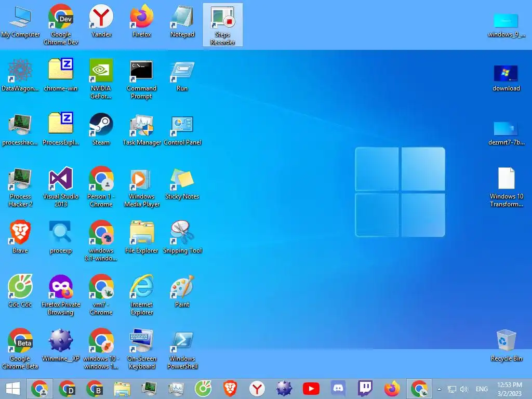
Task: Select Windows 10 Transform file
Action: pyautogui.click(x=506, y=187)
